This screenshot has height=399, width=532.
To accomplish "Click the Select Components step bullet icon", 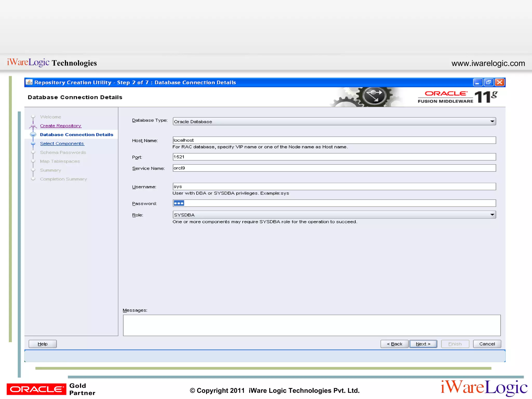I will click(33, 143).
